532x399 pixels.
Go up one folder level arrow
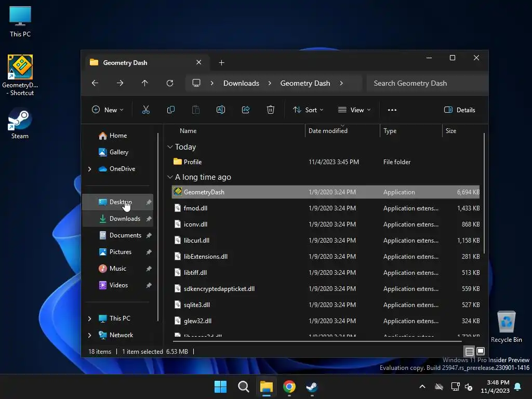145,83
